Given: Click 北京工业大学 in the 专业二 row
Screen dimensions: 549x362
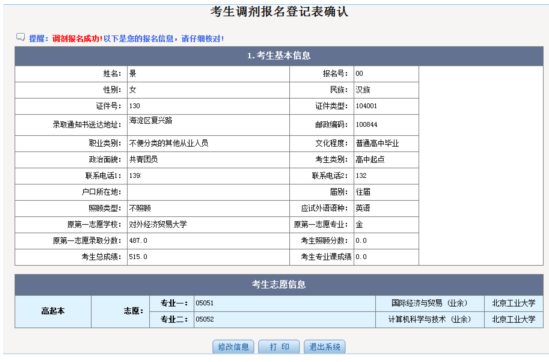Looking at the screenshot, I should tap(514, 319).
